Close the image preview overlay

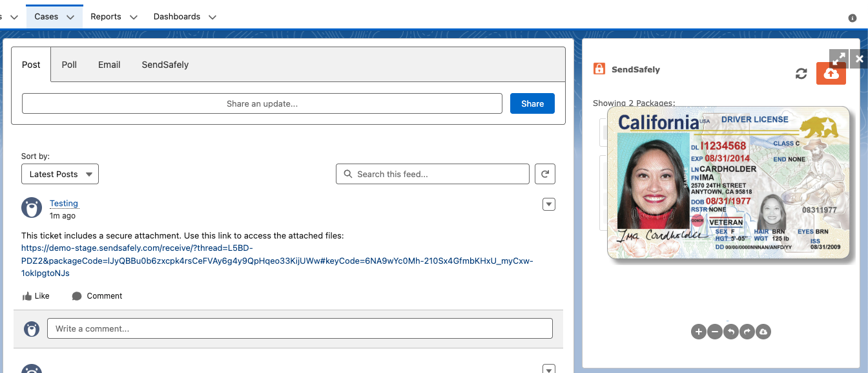click(x=859, y=58)
